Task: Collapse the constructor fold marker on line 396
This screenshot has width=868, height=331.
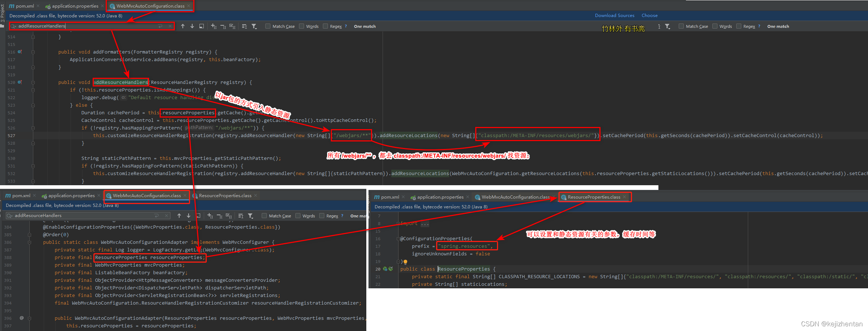Action: [29, 318]
